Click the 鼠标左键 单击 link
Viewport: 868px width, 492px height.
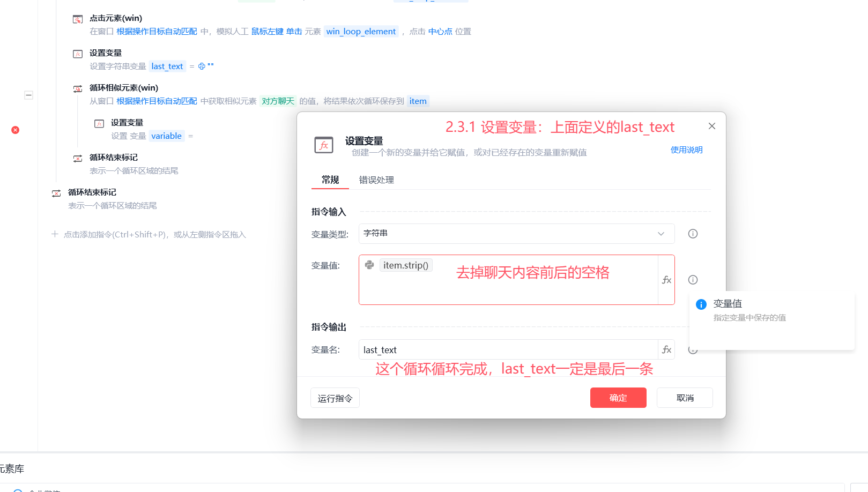[x=277, y=32]
